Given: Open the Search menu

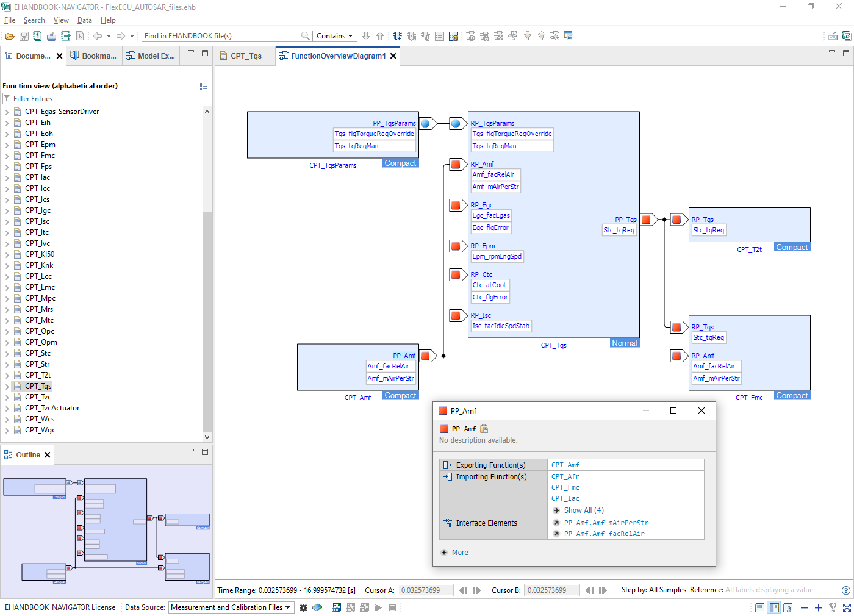Looking at the screenshot, I should [x=34, y=20].
